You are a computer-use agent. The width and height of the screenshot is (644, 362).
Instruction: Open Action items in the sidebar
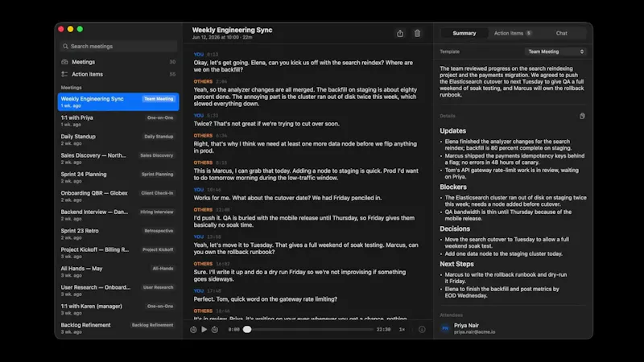(118, 74)
